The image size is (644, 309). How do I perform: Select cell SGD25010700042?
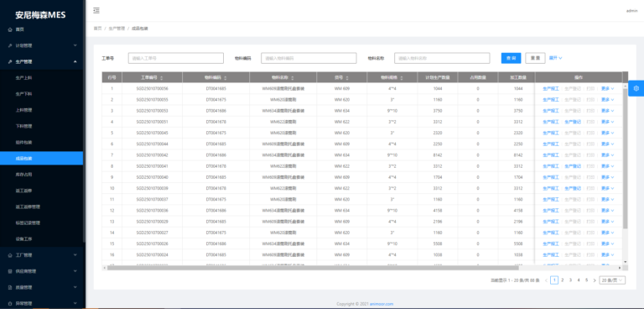click(x=153, y=155)
